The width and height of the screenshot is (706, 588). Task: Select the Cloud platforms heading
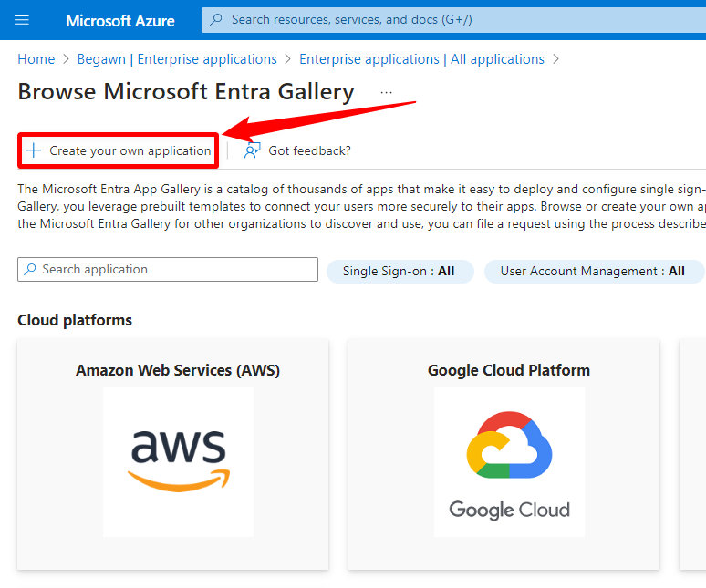(x=75, y=320)
